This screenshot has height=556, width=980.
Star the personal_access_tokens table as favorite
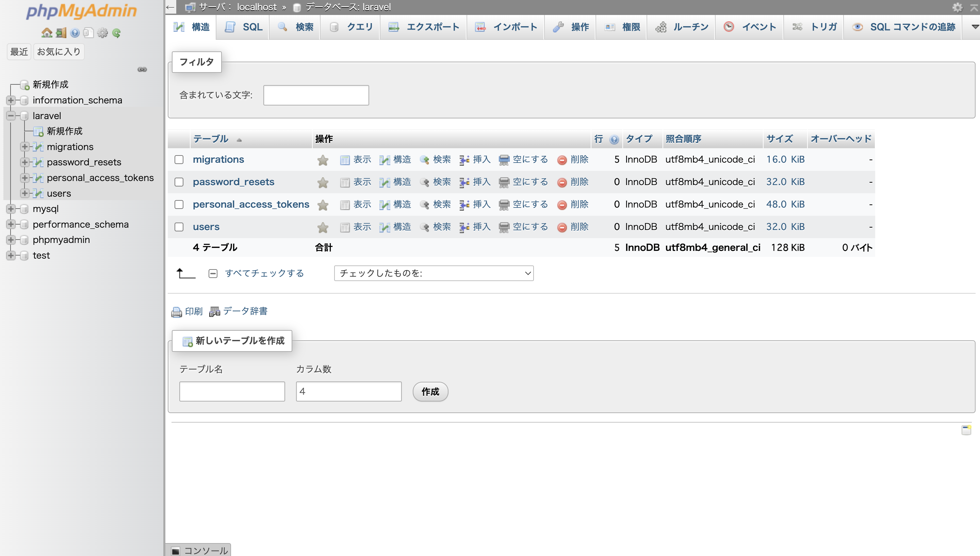(x=323, y=205)
